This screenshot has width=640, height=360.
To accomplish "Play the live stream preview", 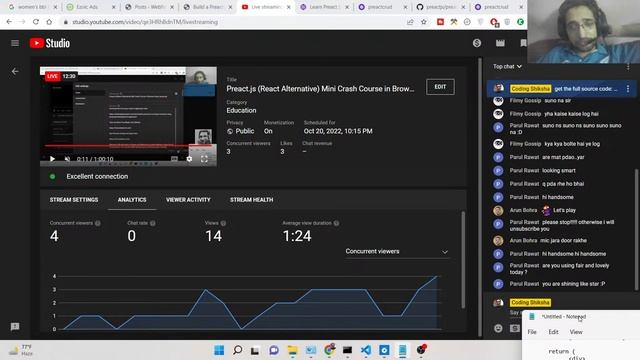I will pyautogui.click(x=52, y=159).
